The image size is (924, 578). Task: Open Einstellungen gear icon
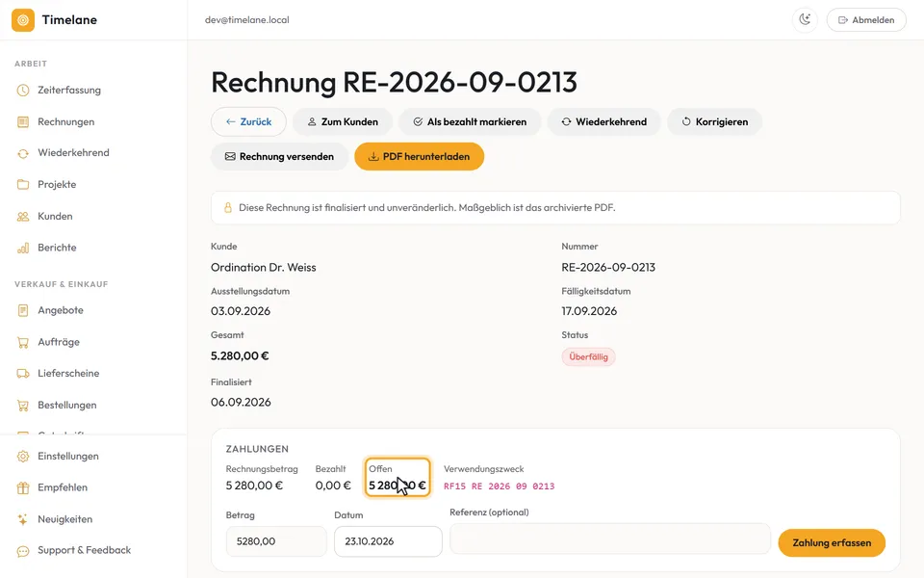[23, 457]
